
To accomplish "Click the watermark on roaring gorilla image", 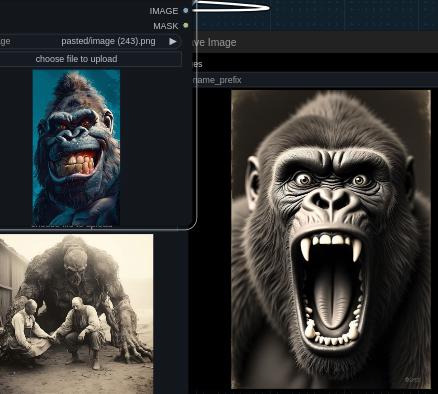I will pos(412,380).
